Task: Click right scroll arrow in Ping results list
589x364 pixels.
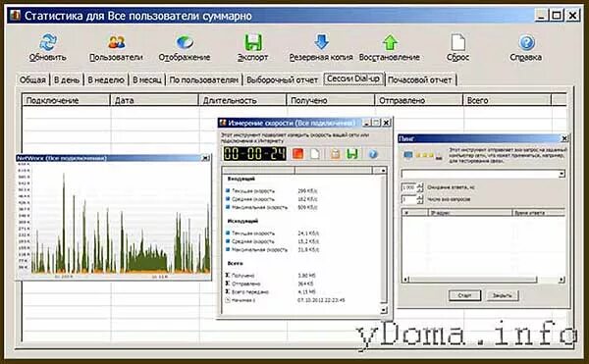Action: tap(562, 280)
